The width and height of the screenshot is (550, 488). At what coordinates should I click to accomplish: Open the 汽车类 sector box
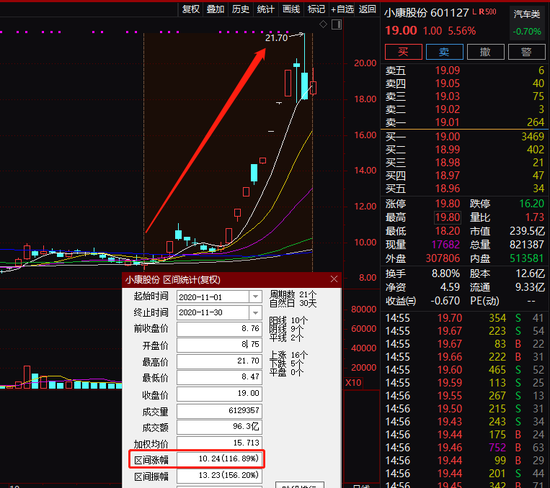point(527,22)
